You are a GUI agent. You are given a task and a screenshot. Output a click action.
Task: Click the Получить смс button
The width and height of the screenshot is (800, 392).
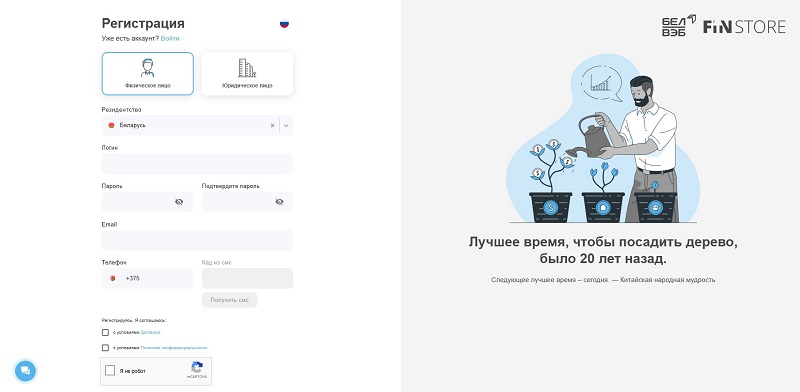pos(230,300)
